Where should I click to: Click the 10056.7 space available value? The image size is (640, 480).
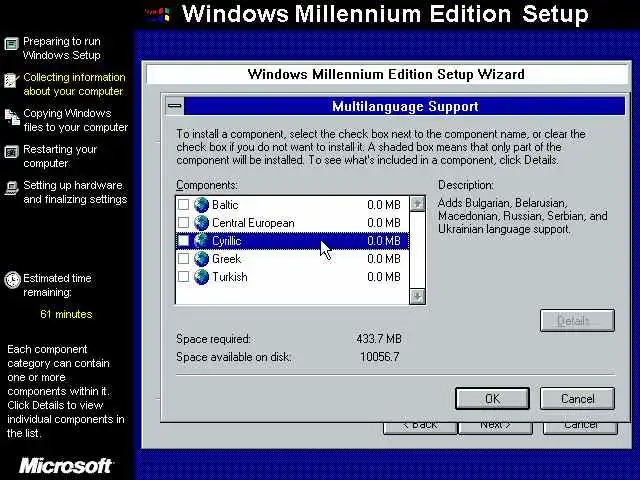380,357
